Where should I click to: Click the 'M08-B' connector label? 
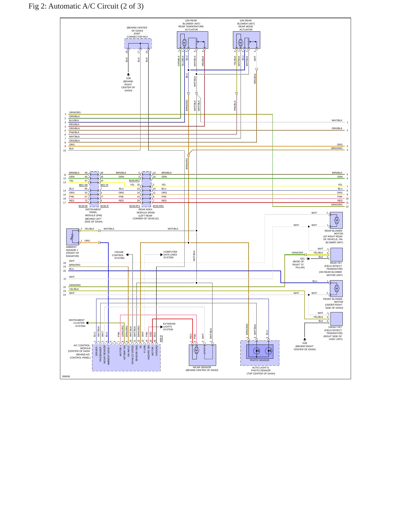(x=161, y=339)
